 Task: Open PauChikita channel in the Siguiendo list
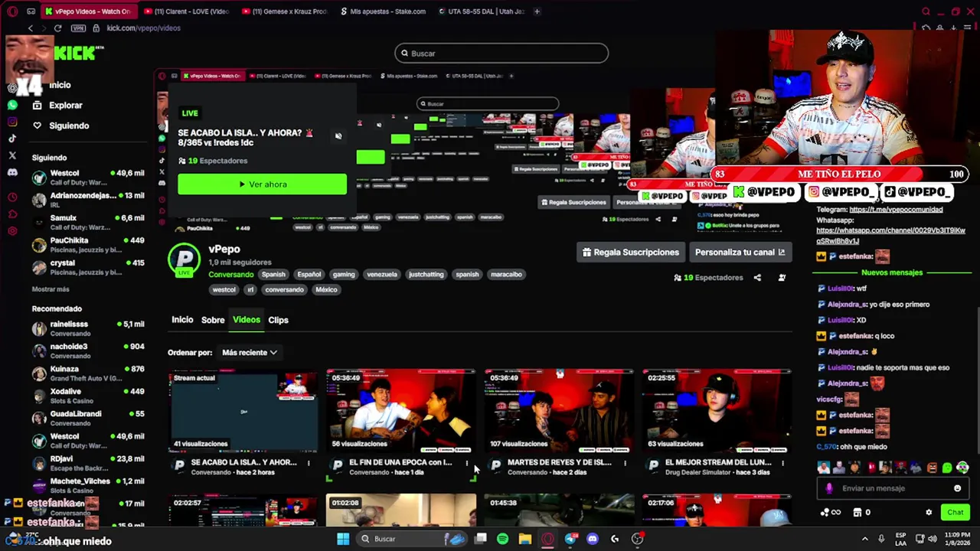(87, 245)
